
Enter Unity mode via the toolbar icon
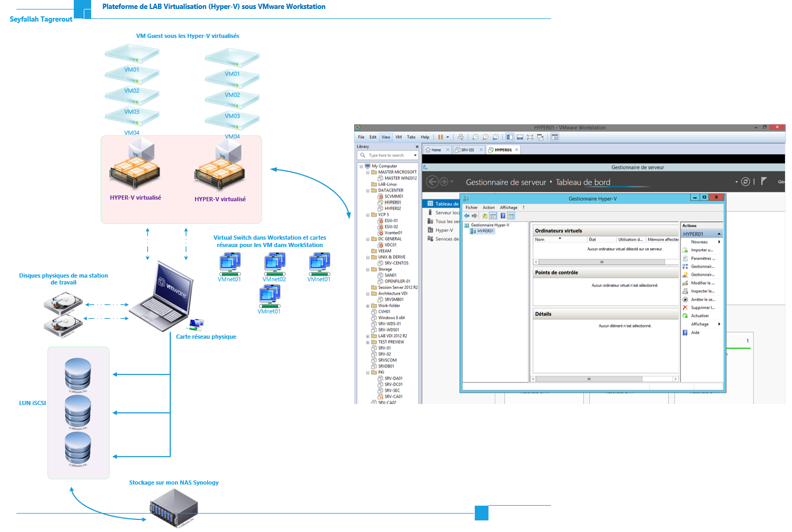(x=540, y=137)
